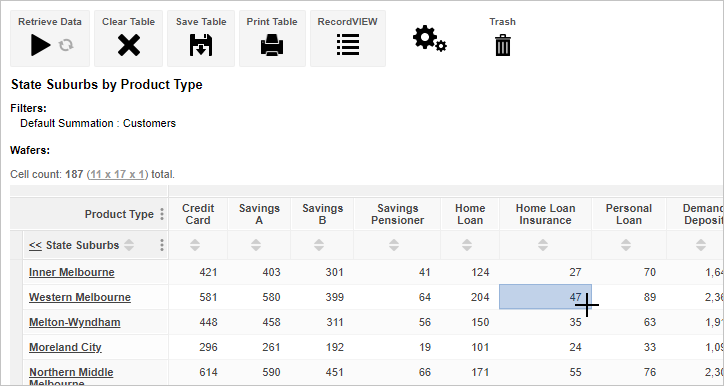
Task: Sort by the Demand Deposit column arrows
Action: click(x=700, y=245)
